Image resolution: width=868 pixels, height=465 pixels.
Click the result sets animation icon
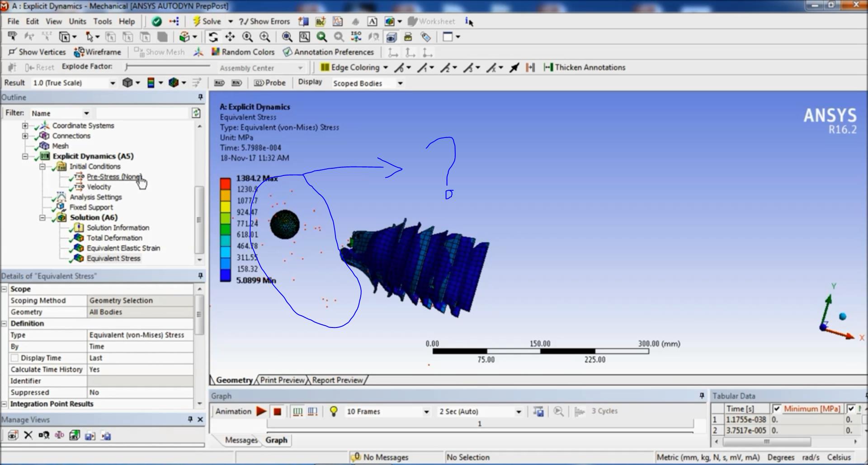pos(312,412)
